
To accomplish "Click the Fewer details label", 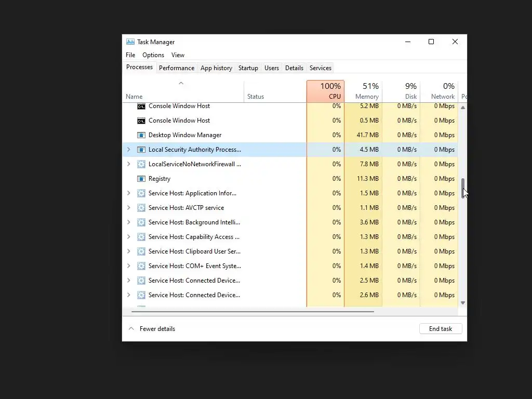I will (157, 329).
